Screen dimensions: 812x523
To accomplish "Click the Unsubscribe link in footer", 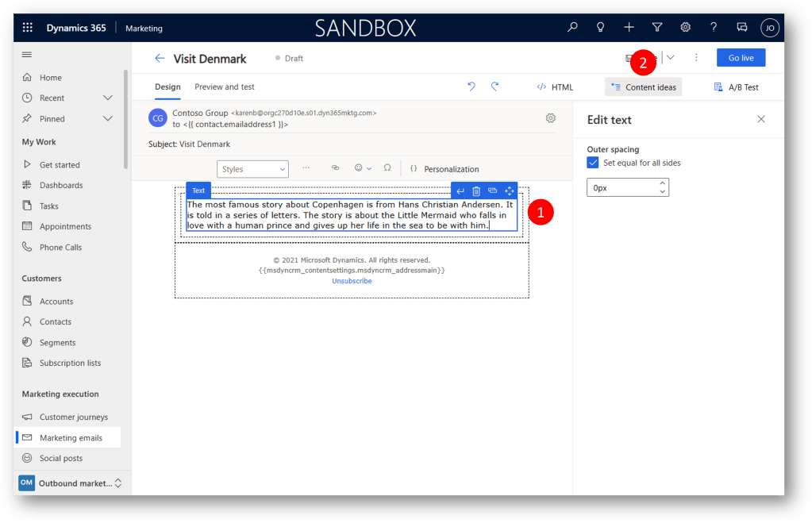I will click(352, 281).
